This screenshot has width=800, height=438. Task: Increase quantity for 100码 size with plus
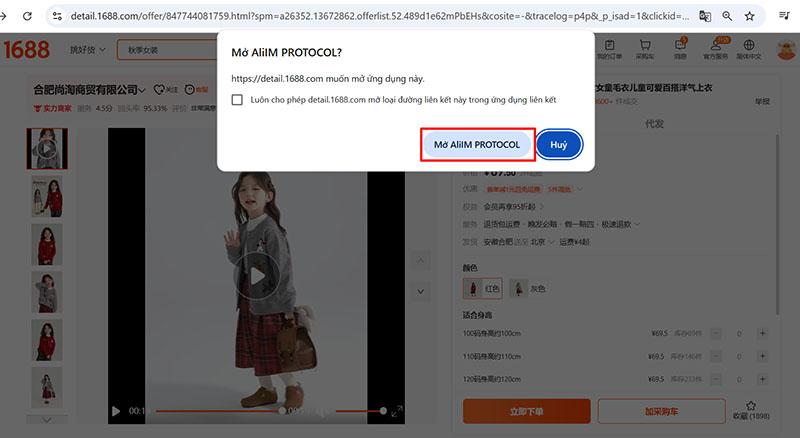click(762, 333)
